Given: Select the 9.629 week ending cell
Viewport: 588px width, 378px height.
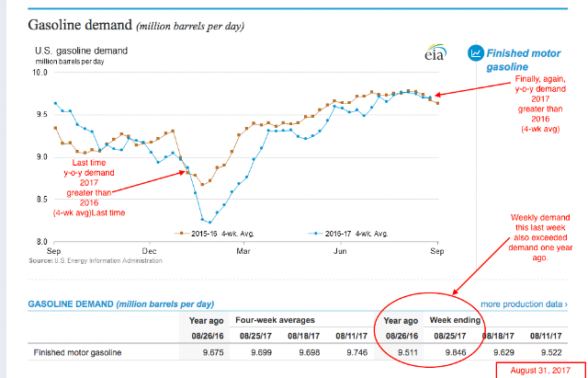Looking at the screenshot, I should [504, 353].
